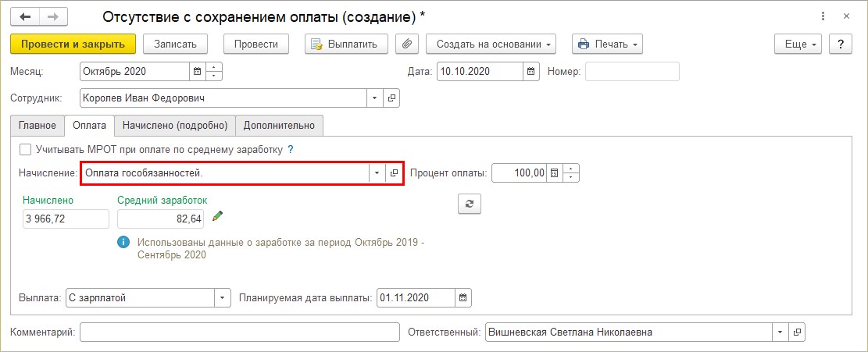Viewport: 868px width, 352px height.
Task: Open Начисление item form icon
Action: [x=394, y=173]
